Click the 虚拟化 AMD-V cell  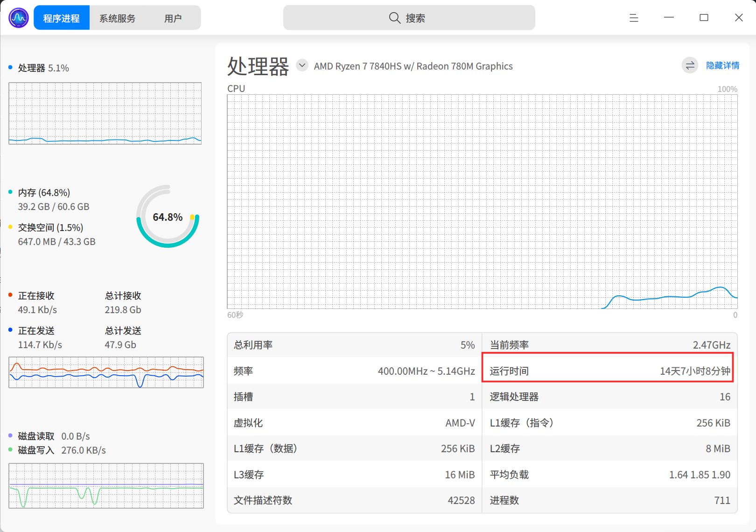[x=354, y=423]
